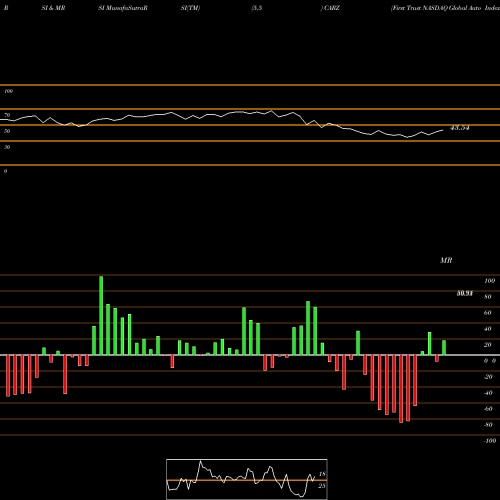Click the ') CARZ' ticker label

pyautogui.click(x=330, y=8)
